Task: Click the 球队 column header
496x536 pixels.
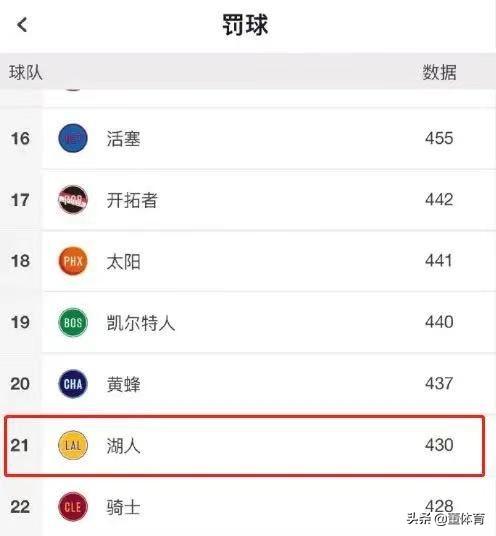Action: 26,72
